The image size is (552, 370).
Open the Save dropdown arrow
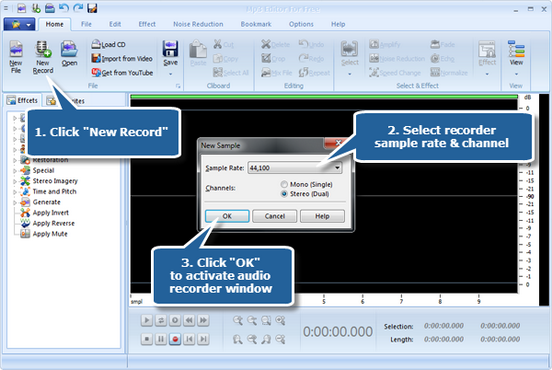coord(170,74)
